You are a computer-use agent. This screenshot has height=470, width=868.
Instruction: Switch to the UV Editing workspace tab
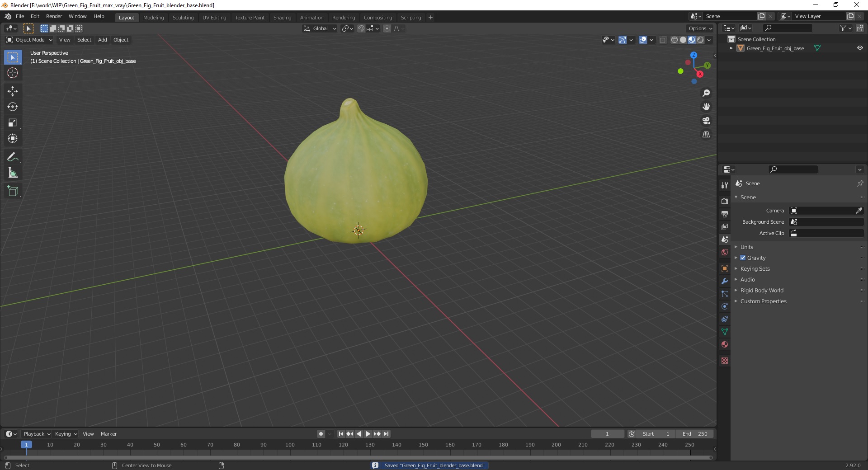pyautogui.click(x=214, y=18)
